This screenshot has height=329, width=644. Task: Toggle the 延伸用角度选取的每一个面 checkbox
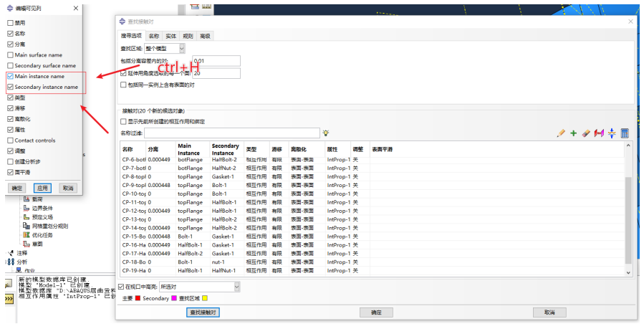tap(123, 74)
